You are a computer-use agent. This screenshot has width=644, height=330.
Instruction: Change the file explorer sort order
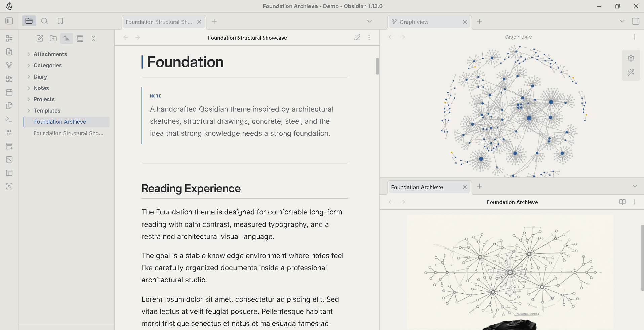click(67, 38)
